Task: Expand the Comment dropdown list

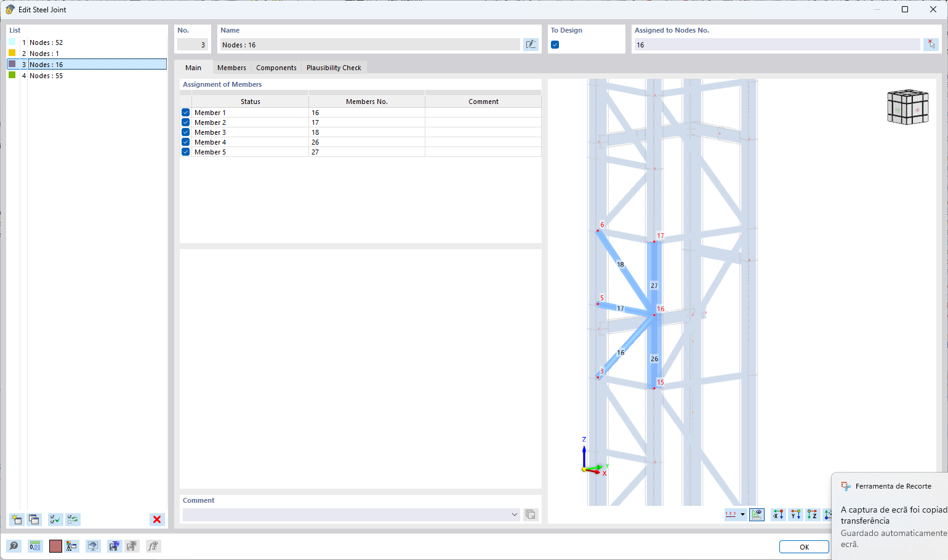Action: (515, 514)
